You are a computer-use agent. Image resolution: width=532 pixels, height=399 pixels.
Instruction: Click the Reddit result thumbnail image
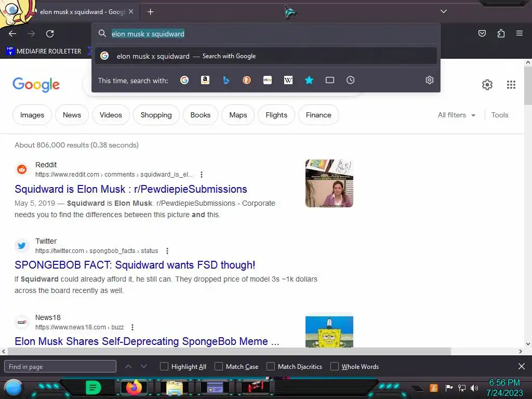329,183
